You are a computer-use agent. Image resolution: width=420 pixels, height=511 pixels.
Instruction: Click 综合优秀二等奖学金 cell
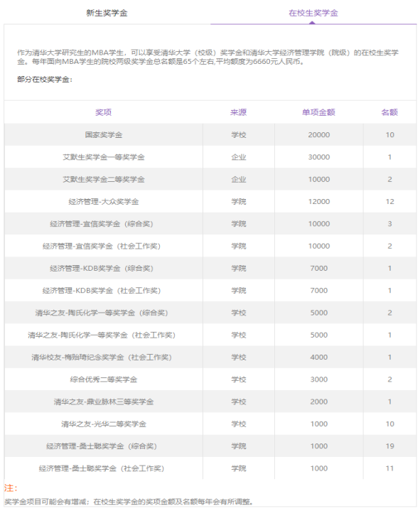(104, 380)
